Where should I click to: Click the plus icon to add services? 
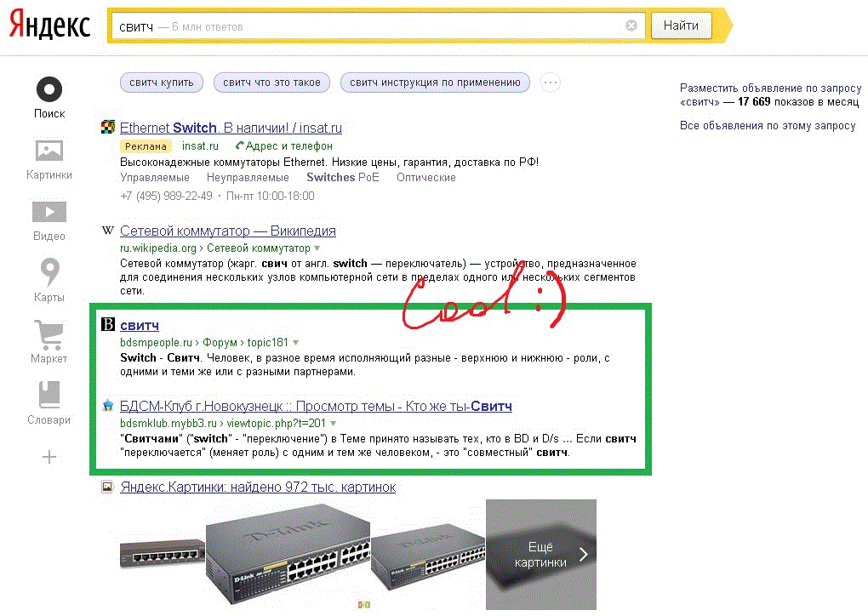[49, 457]
